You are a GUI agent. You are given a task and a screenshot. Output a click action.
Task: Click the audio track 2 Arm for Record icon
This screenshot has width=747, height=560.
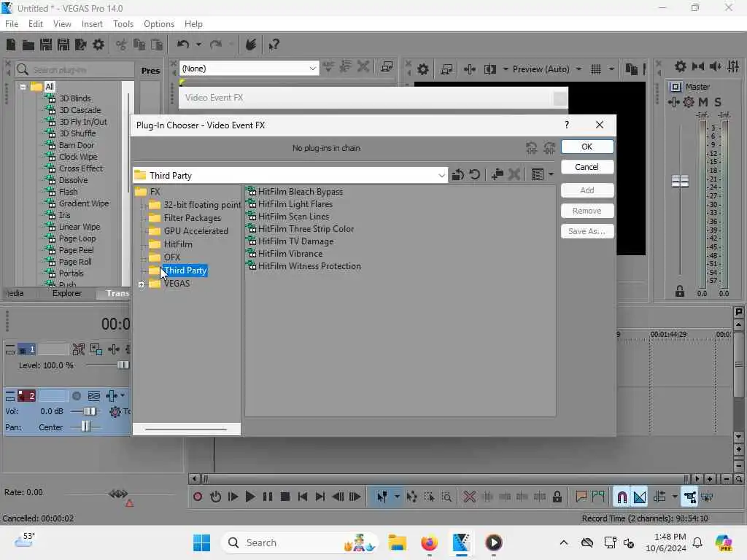(x=76, y=396)
